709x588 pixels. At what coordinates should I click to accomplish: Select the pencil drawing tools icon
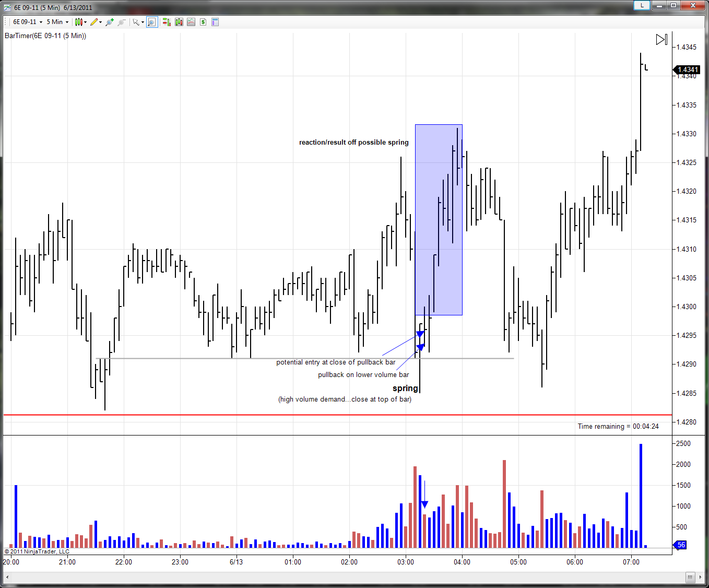coord(94,22)
